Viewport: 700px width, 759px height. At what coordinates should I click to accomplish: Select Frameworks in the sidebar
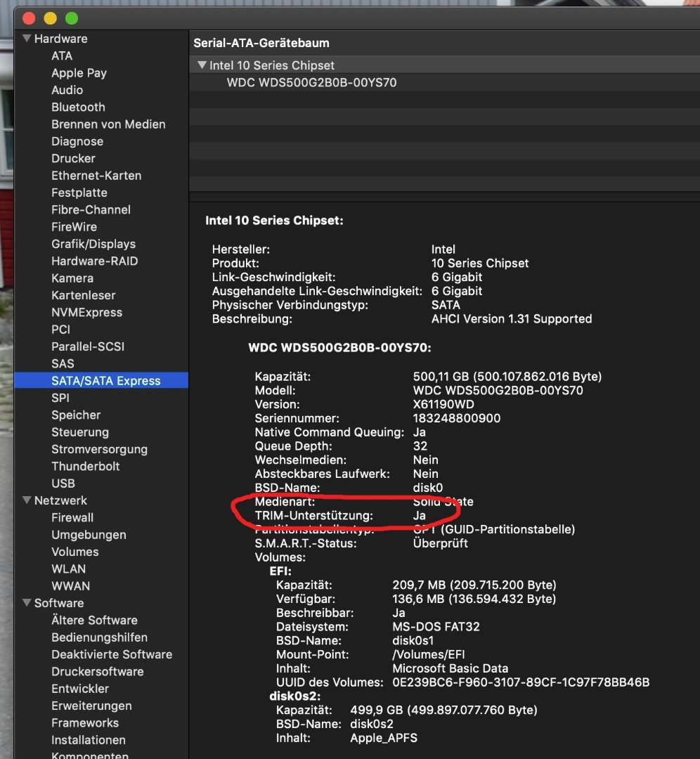coord(85,722)
